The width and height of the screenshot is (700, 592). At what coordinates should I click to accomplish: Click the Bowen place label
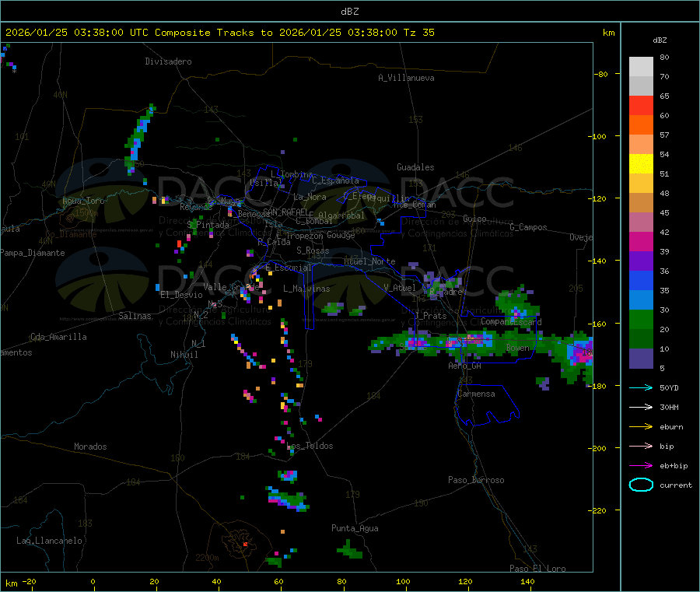point(518,348)
